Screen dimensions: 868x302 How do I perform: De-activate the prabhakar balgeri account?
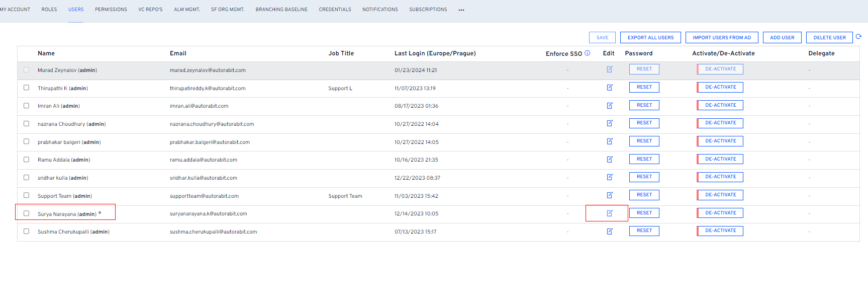coord(720,141)
